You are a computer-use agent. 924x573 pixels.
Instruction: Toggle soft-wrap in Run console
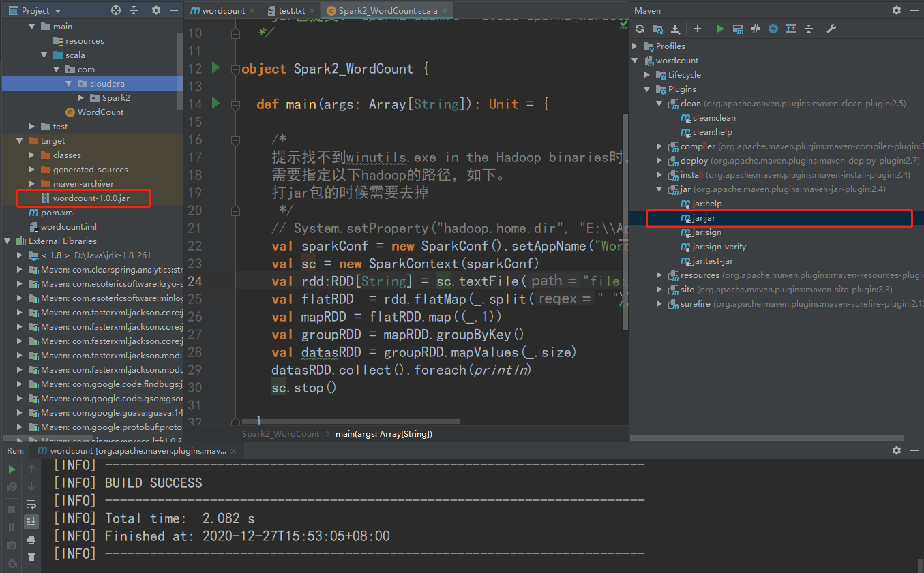click(x=31, y=504)
